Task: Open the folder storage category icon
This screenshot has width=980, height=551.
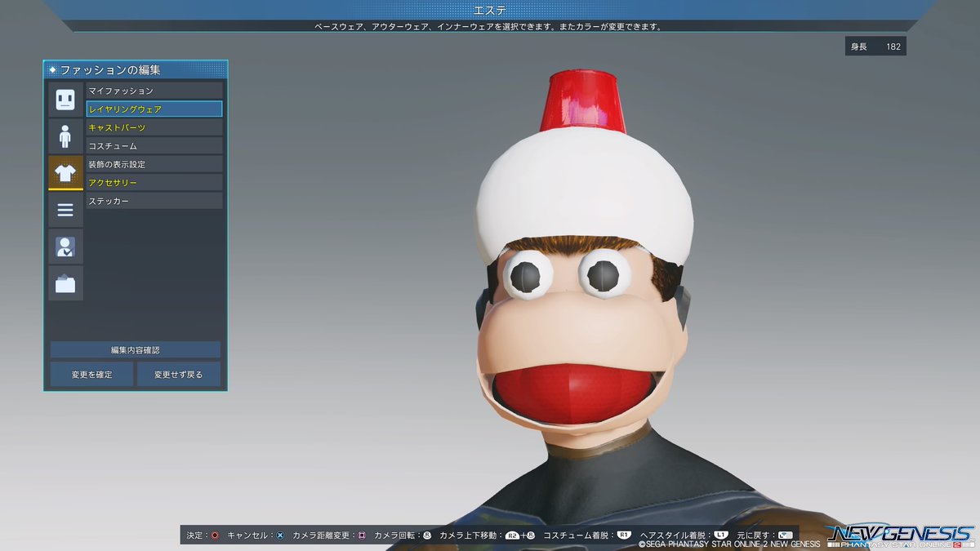Action: (x=65, y=283)
